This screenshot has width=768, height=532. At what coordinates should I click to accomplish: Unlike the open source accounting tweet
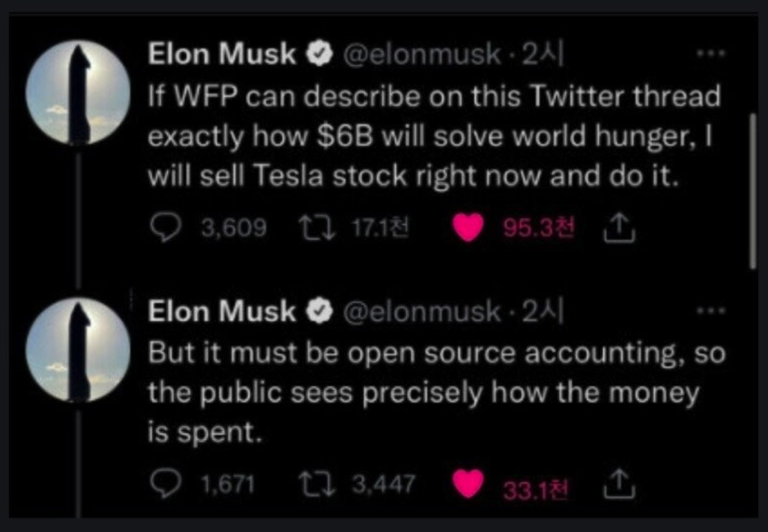pyautogui.click(x=468, y=484)
